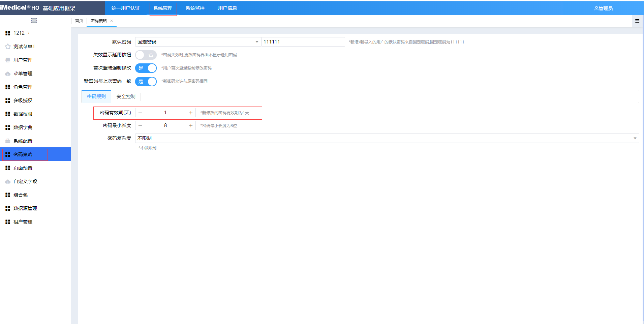Expand the 1212 menu chevron

tap(29, 33)
